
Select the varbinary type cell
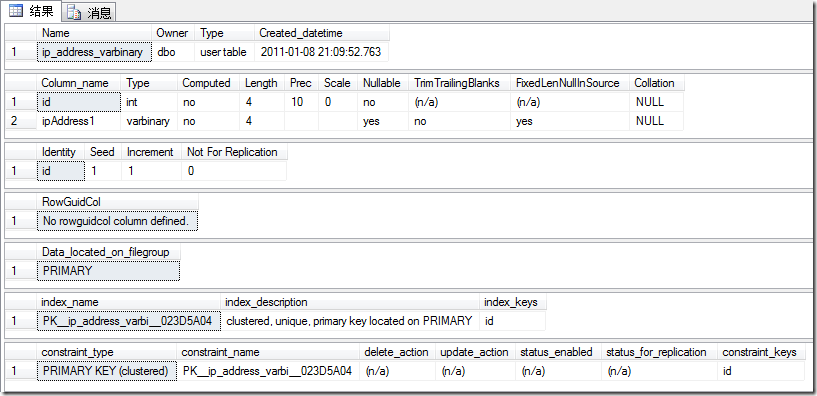(x=150, y=121)
